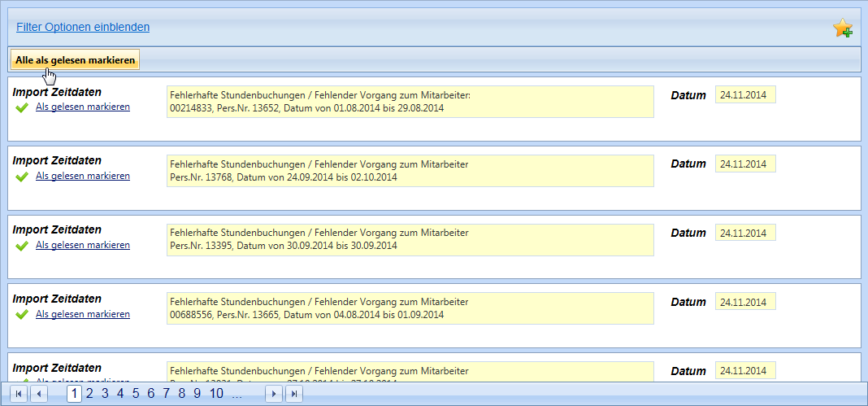Click Import Zeitdaten heading of 13395 entry
Image resolution: width=868 pixels, height=406 pixels.
(57, 230)
